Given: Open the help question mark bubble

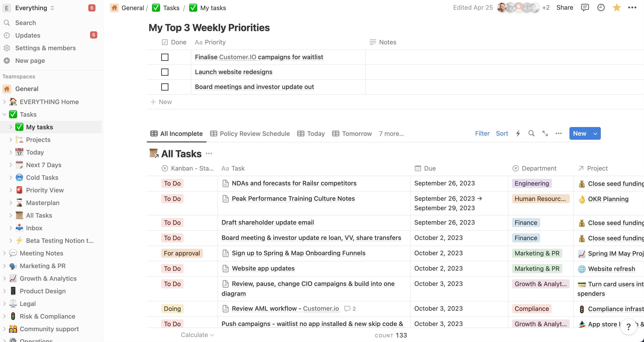Looking at the screenshot, I should (x=628, y=326).
